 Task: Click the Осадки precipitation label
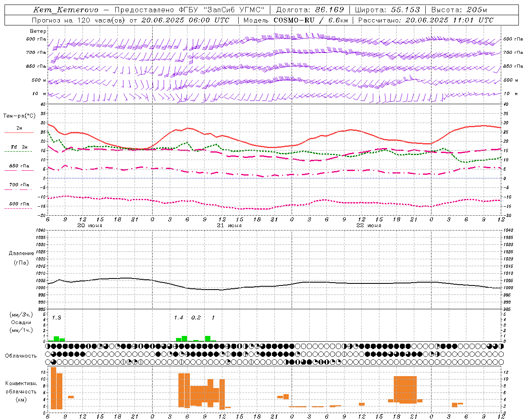[21, 322]
